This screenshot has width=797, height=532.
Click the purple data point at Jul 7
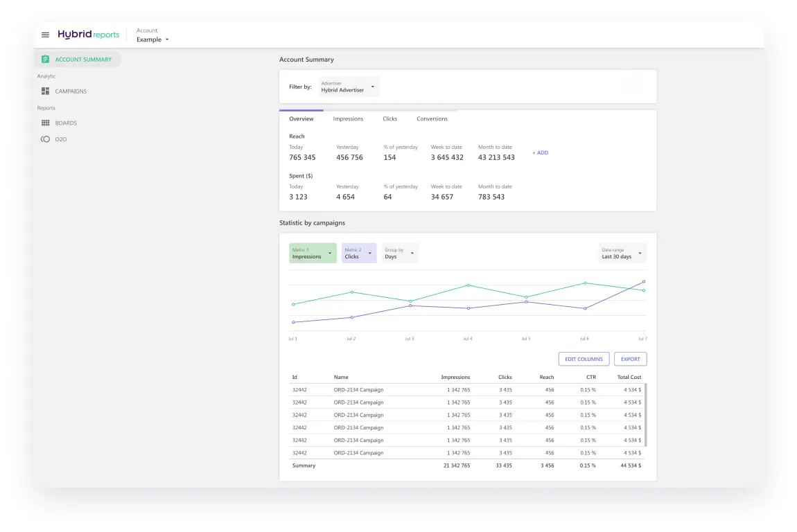click(x=644, y=281)
